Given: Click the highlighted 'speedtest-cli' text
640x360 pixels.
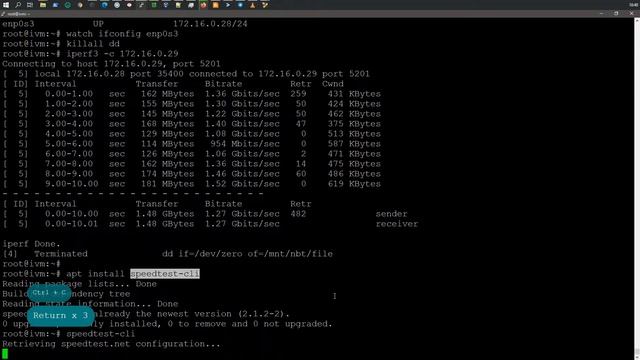Looking at the screenshot, I should point(165,274).
